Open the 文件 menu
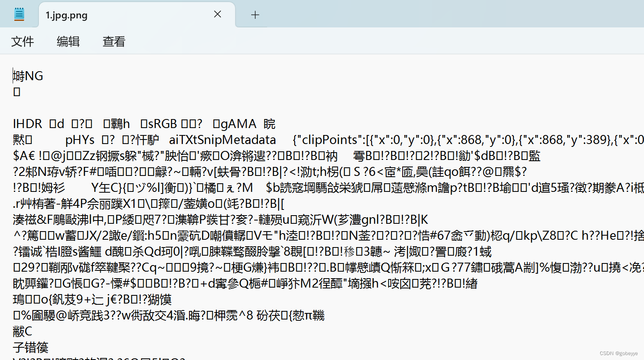 tap(23, 41)
